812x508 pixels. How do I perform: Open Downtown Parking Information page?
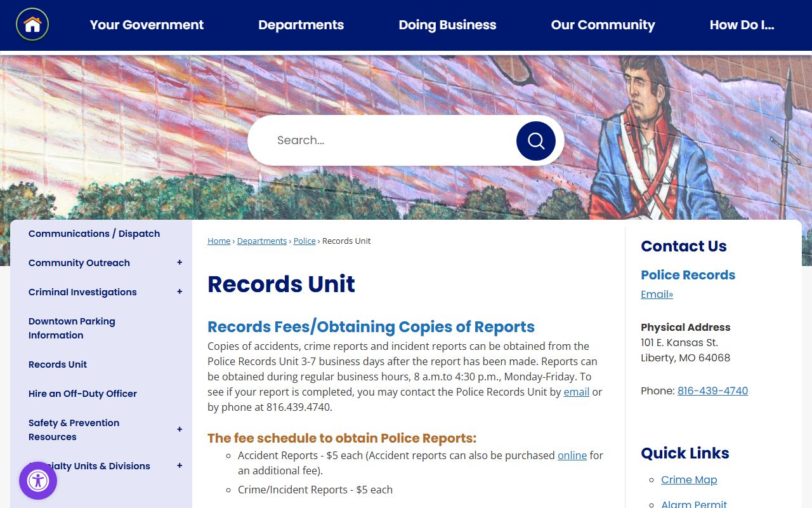pos(72,328)
